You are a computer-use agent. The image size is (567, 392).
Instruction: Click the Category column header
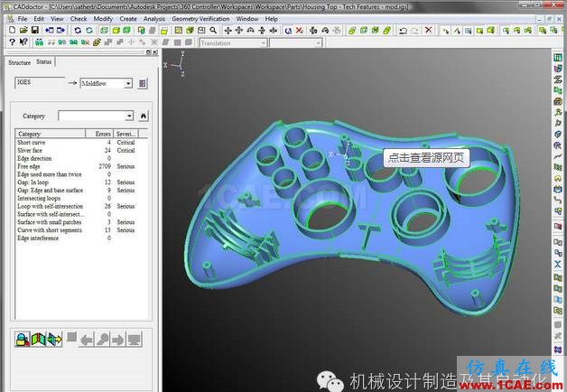(x=51, y=134)
